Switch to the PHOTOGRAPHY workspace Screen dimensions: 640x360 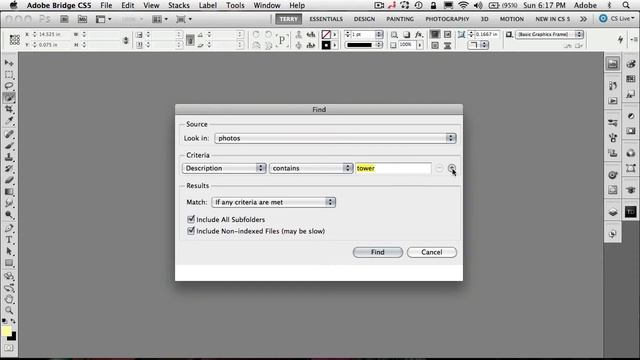pos(447,19)
